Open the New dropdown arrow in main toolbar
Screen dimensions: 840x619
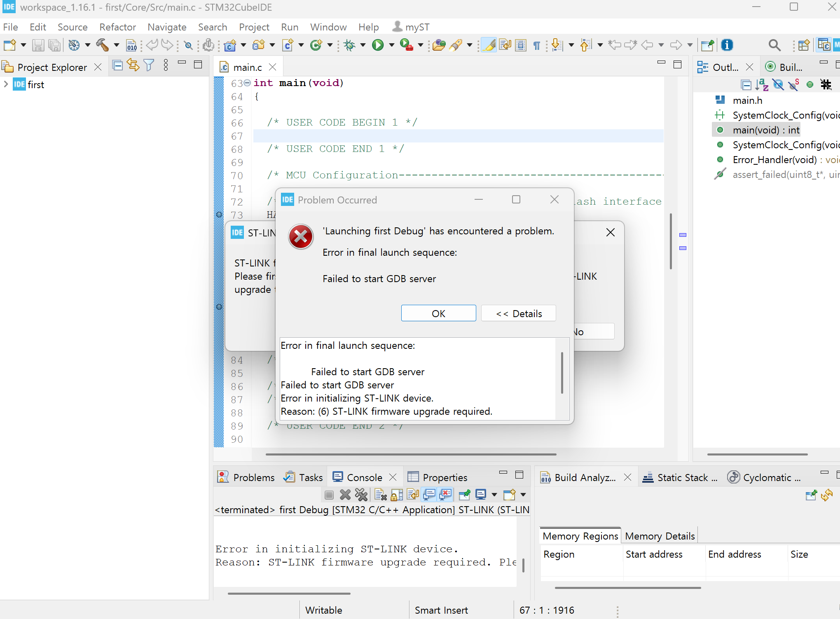click(x=23, y=45)
